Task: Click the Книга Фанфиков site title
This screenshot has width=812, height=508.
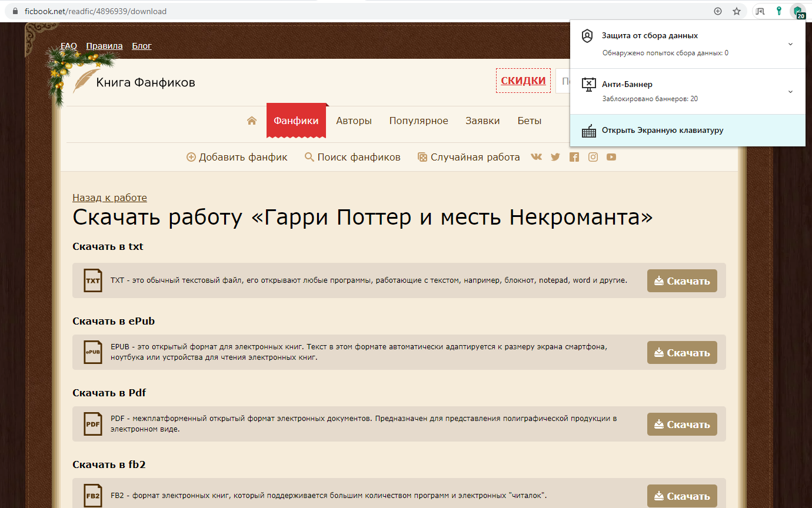Action: tap(145, 82)
